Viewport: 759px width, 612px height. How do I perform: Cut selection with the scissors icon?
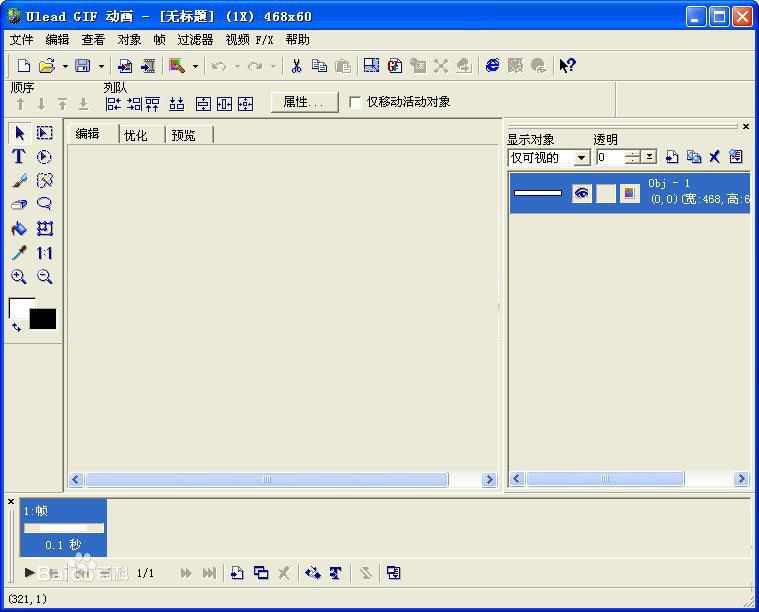pos(296,65)
